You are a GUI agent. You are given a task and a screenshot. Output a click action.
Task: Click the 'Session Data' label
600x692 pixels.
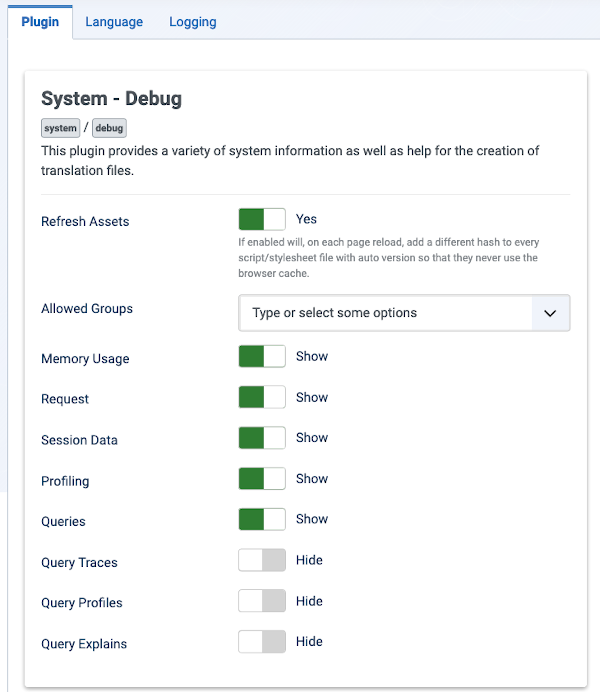tap(79, 440)
